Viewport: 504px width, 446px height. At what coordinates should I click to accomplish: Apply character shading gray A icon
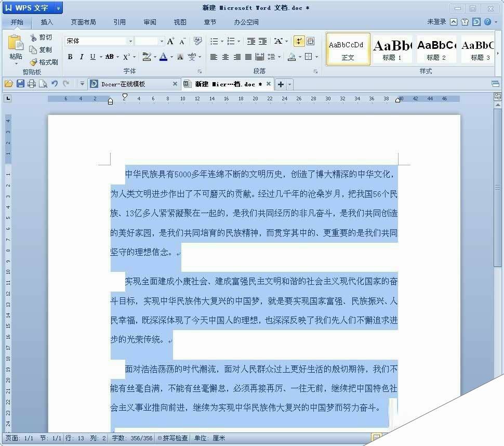click(x=180, y=57)
